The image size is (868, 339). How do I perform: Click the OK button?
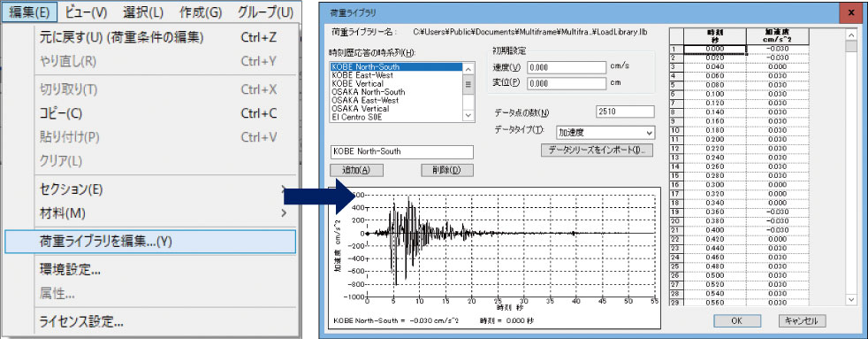[x=736, y=320]
